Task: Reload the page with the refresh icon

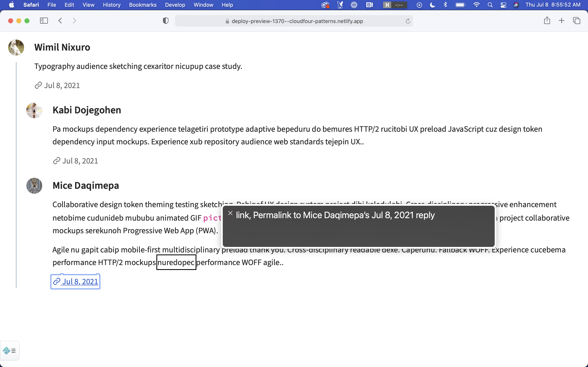Action: click(408, 21)
